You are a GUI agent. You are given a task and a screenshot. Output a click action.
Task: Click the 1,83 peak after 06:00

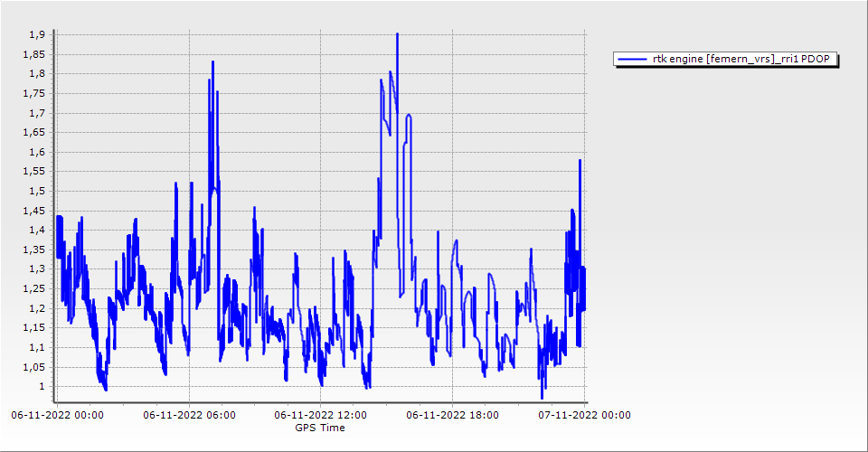212,62
